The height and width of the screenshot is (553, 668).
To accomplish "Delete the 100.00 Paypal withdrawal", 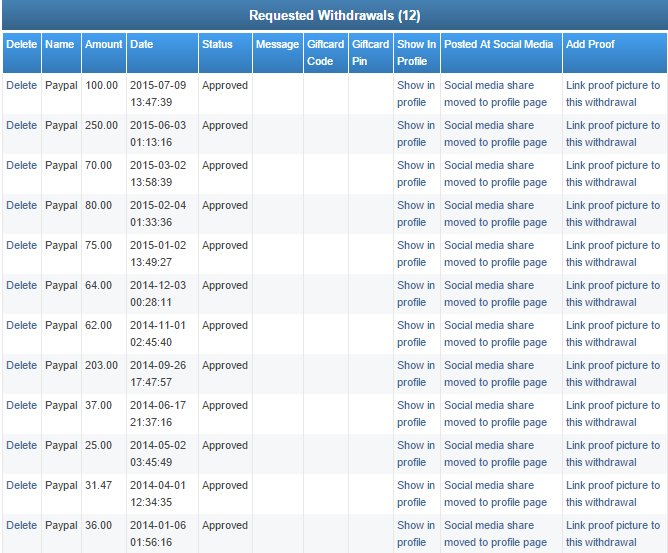I will point(22,85).
